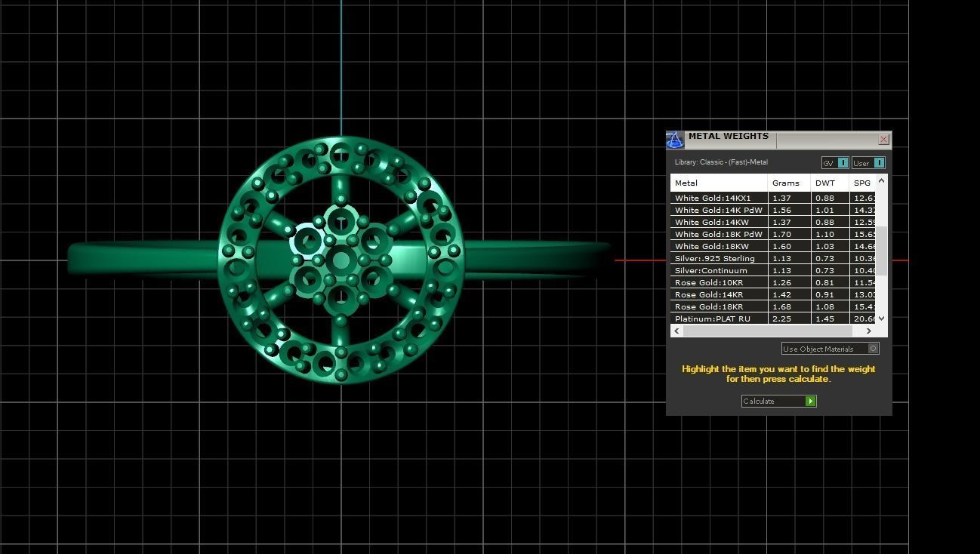
Task: Click the SPG column header
Action: tap(862, 183)
